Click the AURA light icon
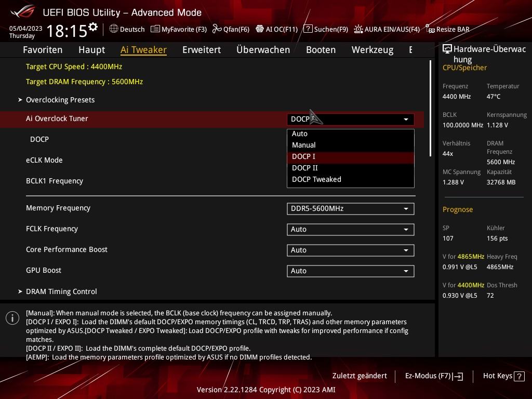The height and width of the screenshot is (399, 532). click(x=358, y=29)
